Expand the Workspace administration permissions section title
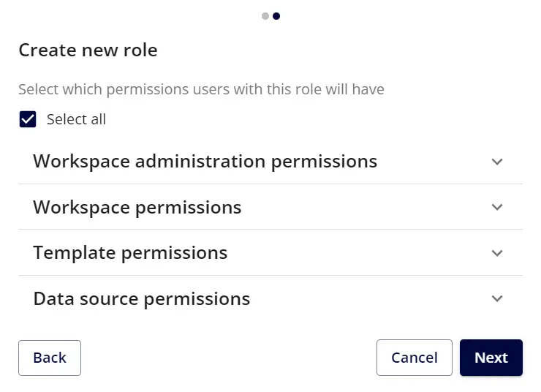This screenshot has width=541, height=392. pos(205,161)
